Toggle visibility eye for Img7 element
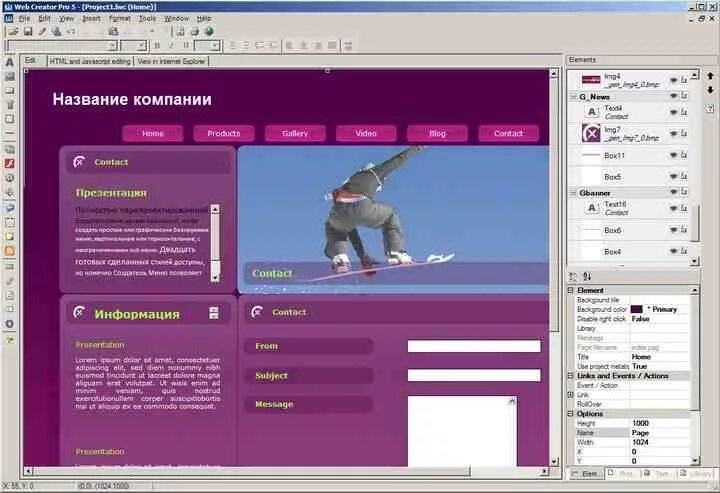 (673, 134)
